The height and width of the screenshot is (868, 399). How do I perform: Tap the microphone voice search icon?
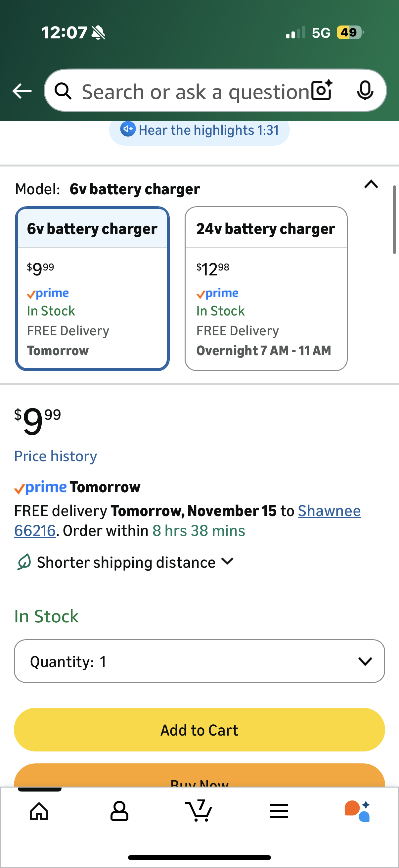point(365,91)
